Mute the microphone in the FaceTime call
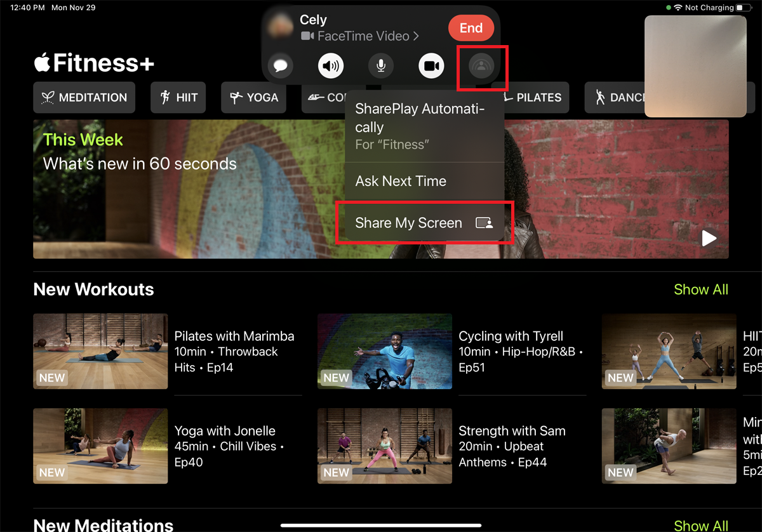The width and height of the screenshot is (762, 532). pos(381,65)
